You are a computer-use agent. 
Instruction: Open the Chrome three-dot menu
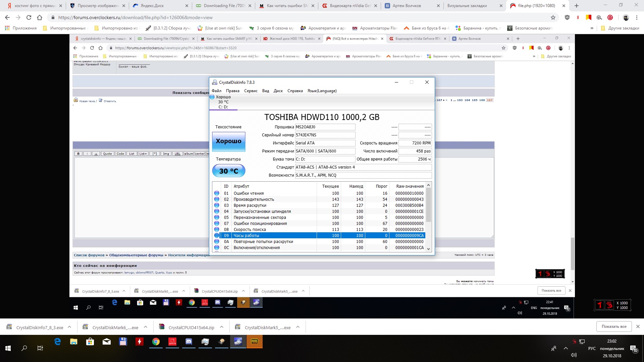tap(637, 17)
